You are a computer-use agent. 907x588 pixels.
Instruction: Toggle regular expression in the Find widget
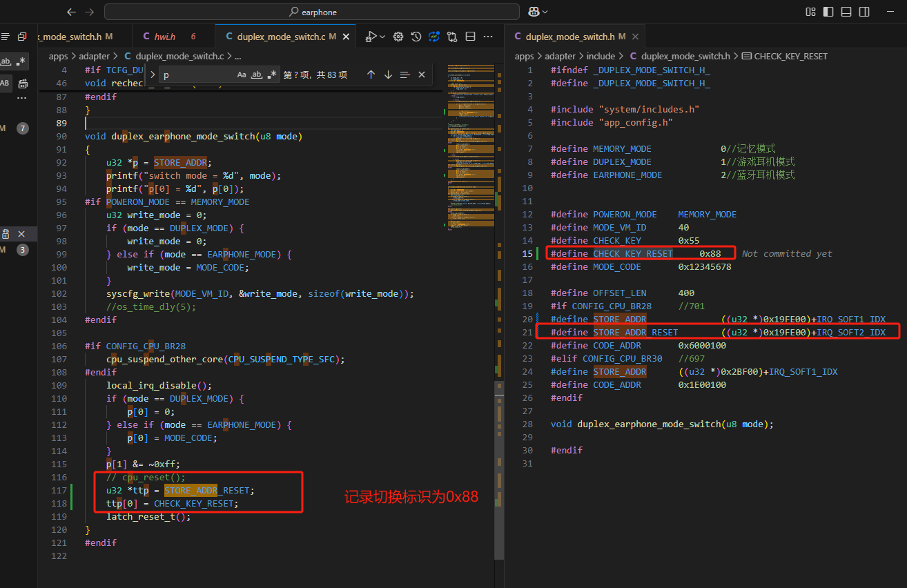[x=272, y=75]
